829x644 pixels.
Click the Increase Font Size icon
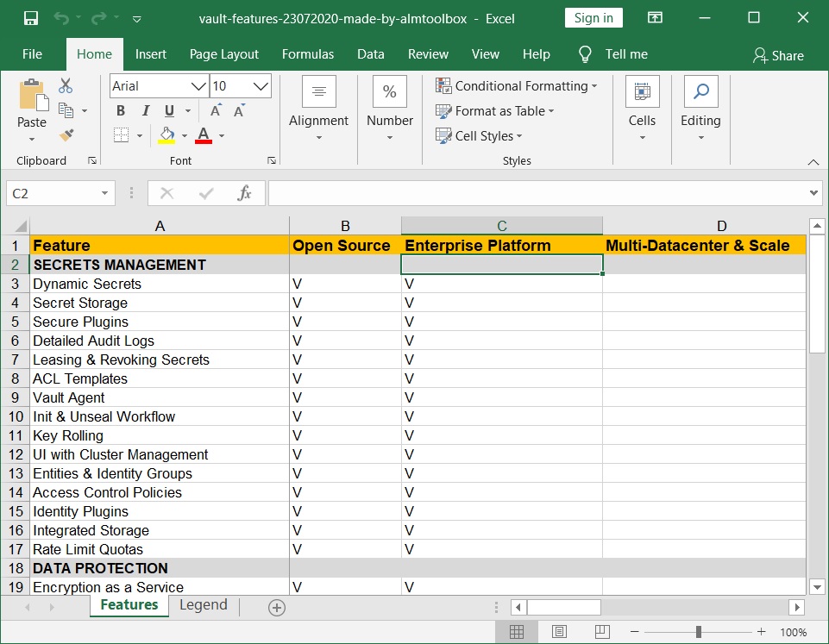pos(216,110)
